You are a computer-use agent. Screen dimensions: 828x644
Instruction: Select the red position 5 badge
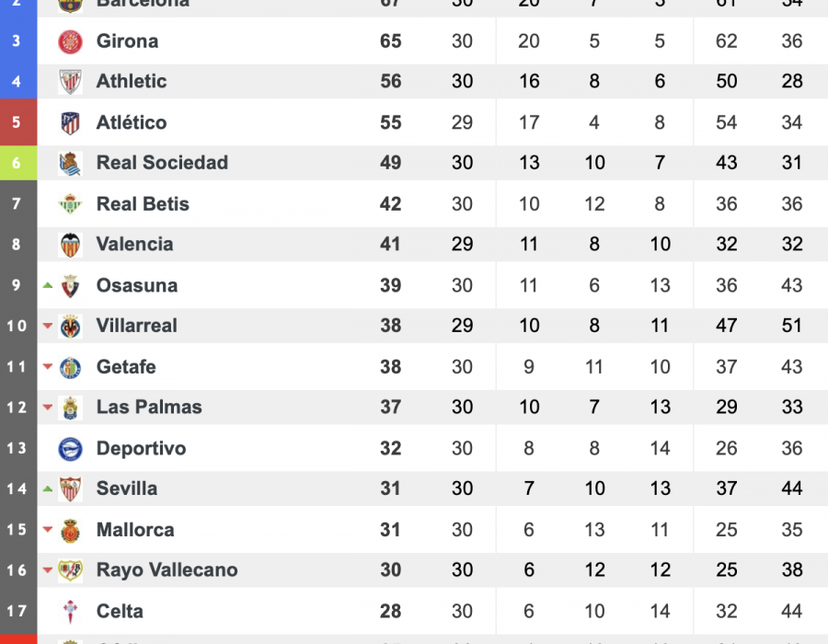(x=18, y=122)
